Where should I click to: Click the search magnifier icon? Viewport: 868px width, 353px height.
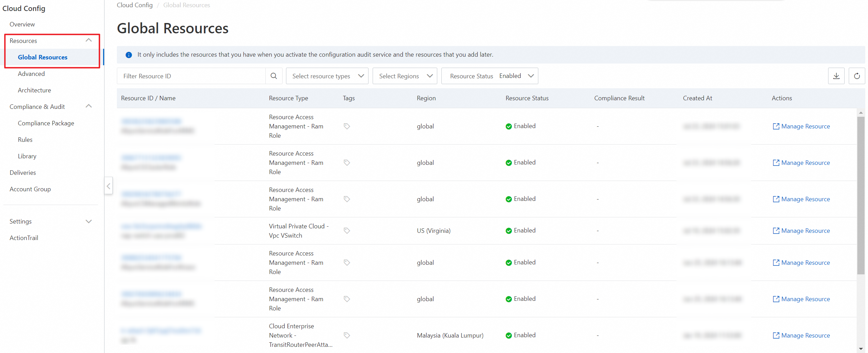274,76
